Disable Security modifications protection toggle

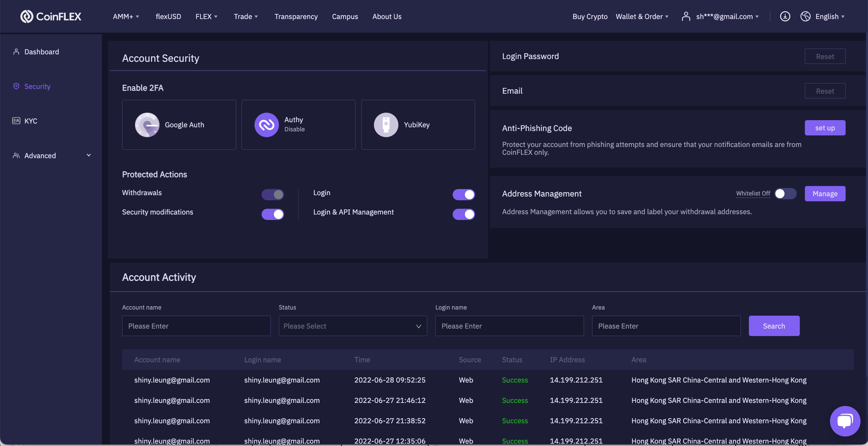click(272, 214)
